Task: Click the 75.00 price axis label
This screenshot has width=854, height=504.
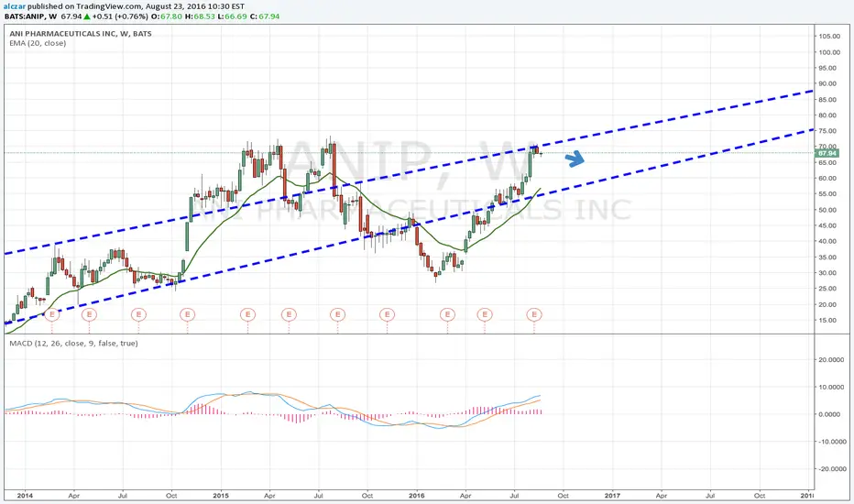Action: (x=829, y=131)
